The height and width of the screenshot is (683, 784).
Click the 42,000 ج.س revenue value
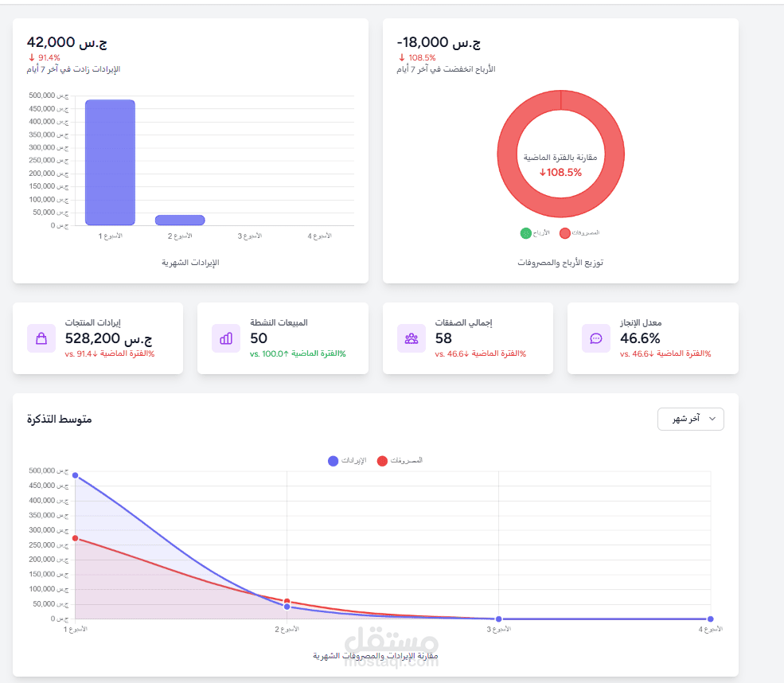coord(67,42)
